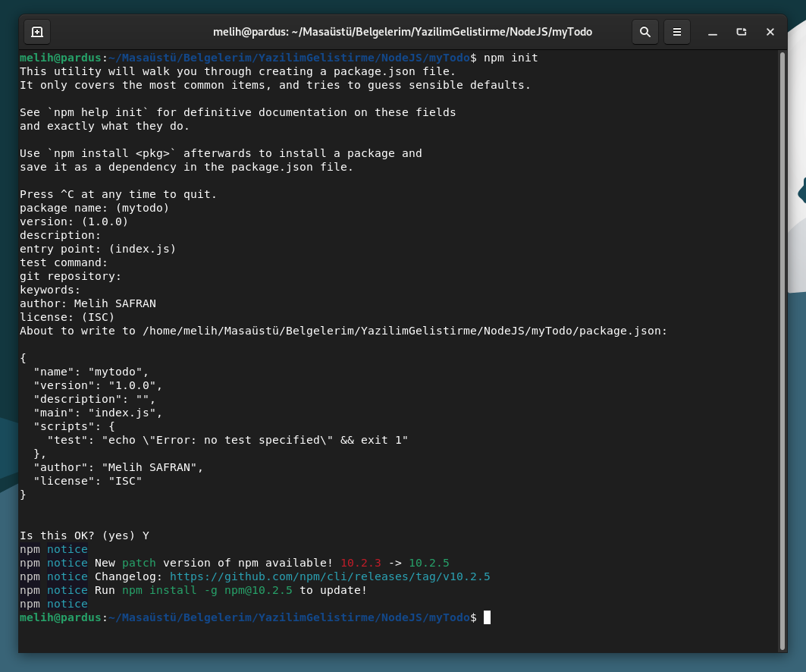The image size is (806, 672).
Task: Open the npm changelog GitHub link
Action: click(330, 576)
